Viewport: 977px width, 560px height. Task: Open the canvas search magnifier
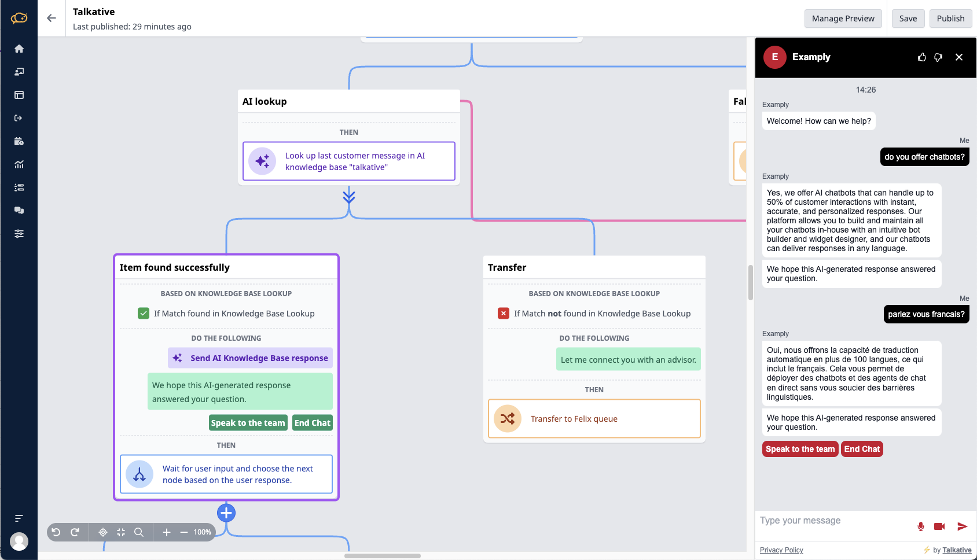[x=139, y=532]
